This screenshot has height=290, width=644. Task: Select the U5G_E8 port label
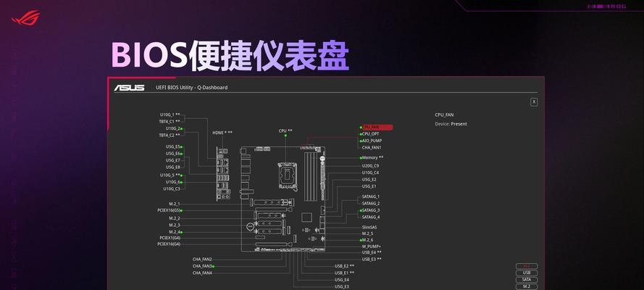point(172,167)
